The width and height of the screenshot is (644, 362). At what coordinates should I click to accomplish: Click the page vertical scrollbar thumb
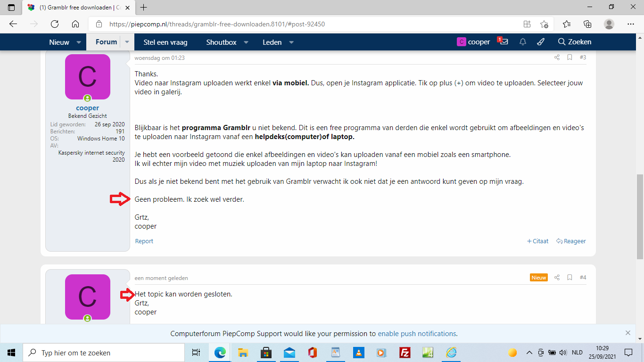pyautogui.click(x=640, y=216)
